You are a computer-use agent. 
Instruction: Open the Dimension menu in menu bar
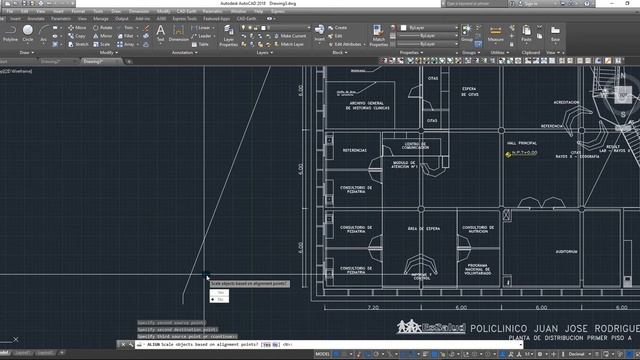pos(139,11)
